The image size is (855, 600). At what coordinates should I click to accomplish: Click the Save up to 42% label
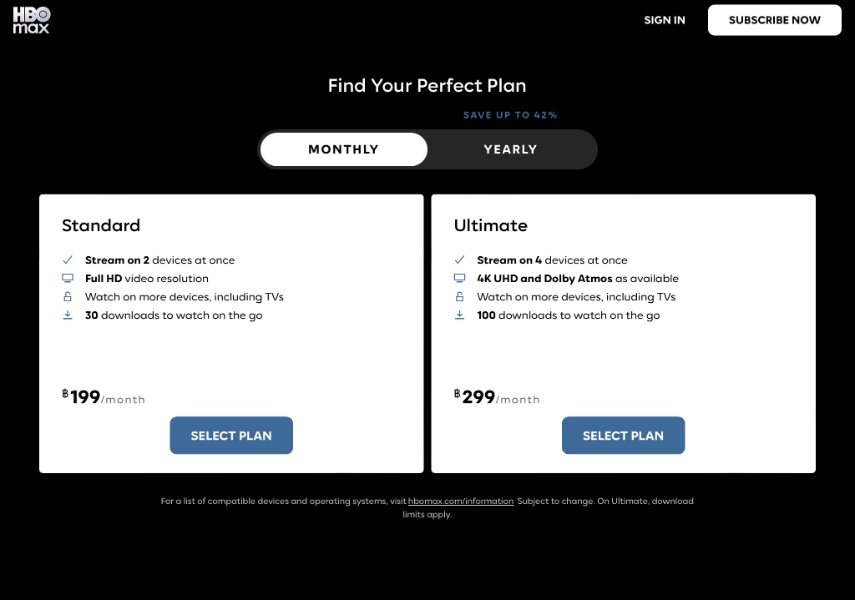(510, 115)
